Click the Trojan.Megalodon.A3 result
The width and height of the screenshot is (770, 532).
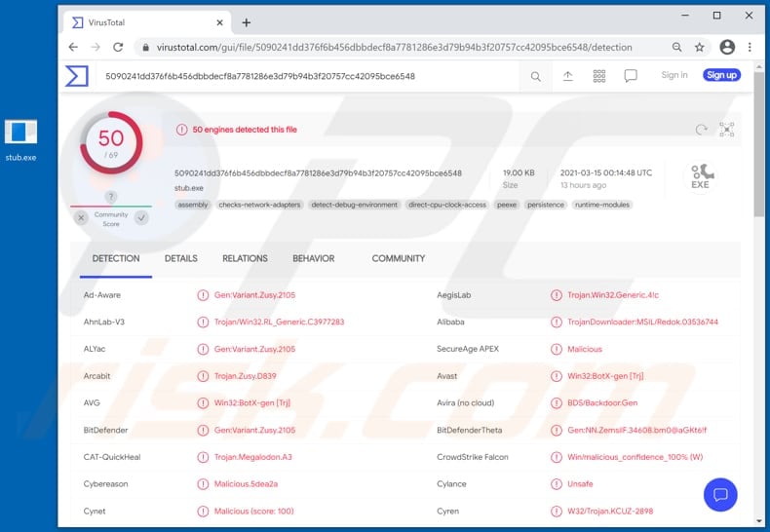point(252,457)
